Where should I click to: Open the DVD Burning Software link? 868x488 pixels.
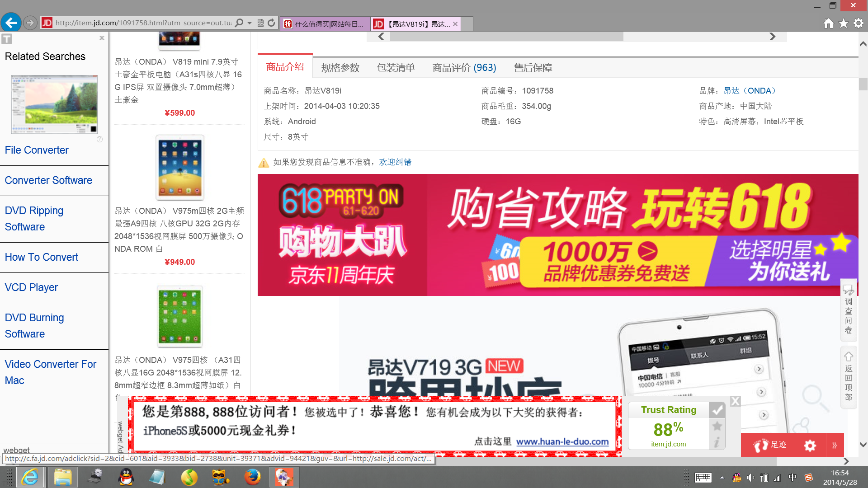(x=34, y=326)
